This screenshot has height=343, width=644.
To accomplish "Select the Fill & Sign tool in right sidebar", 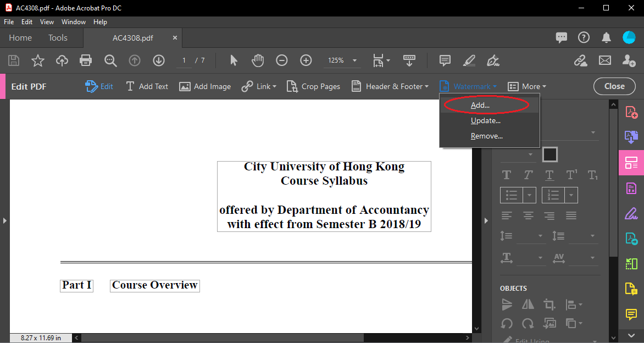I will (630, 213).
